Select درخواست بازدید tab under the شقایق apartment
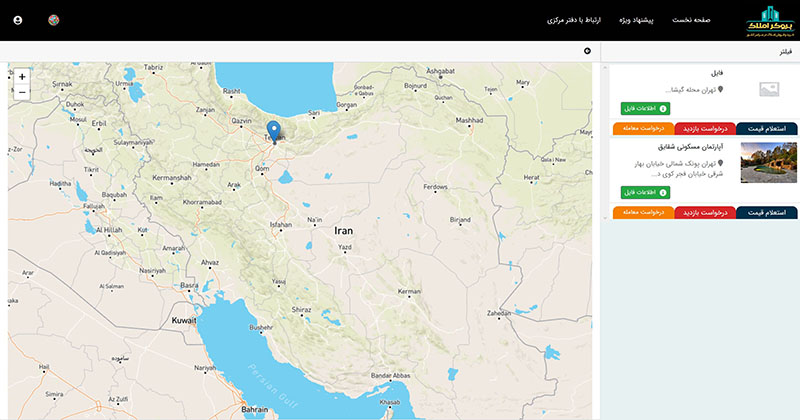The width and height of the screenshot is (800, 420). pos(705,212)
